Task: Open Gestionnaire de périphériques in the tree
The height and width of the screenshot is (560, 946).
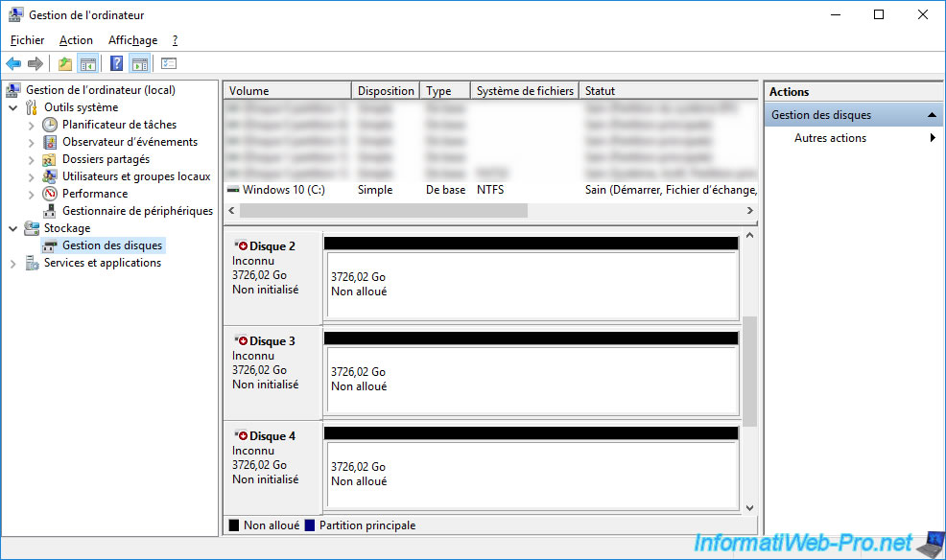Action: point(136,211)
